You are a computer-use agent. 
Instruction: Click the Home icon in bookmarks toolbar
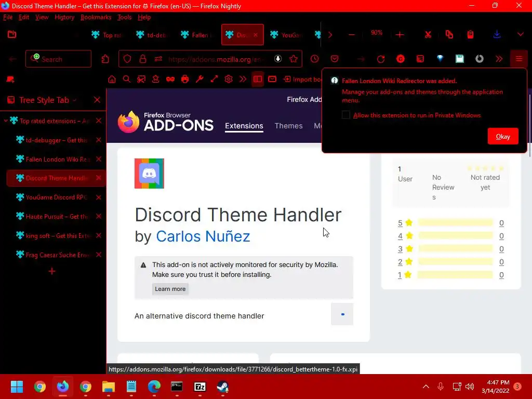pyautogui.click(x=112, y=79)
